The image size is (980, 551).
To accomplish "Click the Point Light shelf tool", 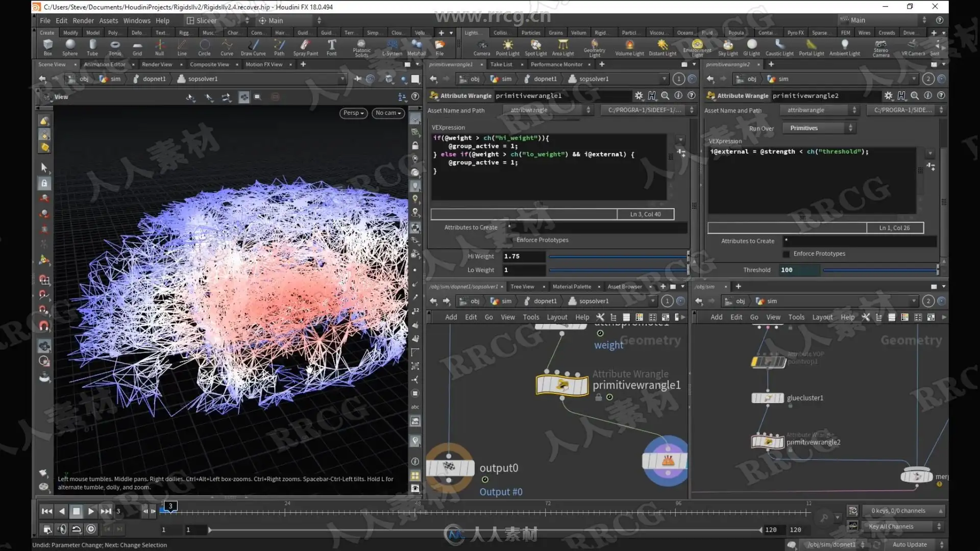I will pyautogui.click(x=507, y=46).
